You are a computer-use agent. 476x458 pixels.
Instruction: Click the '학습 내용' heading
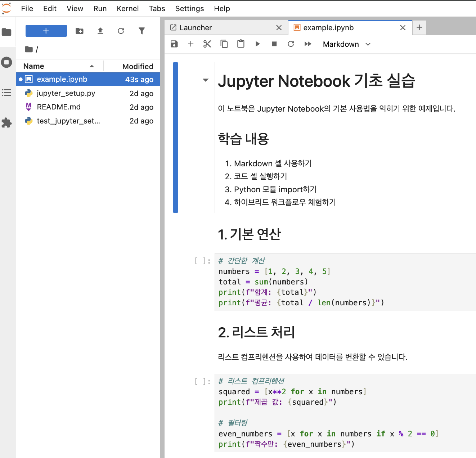(x=243, y=139)
